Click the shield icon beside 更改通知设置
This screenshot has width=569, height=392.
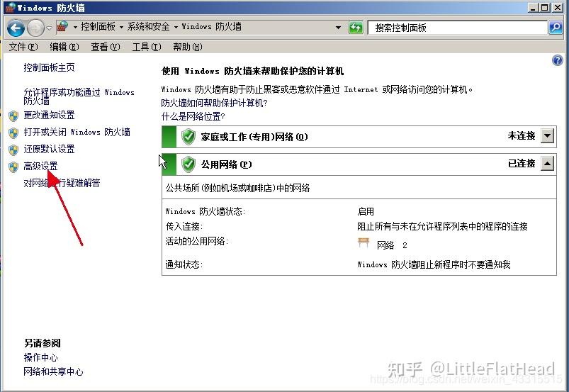click(13, 116)
